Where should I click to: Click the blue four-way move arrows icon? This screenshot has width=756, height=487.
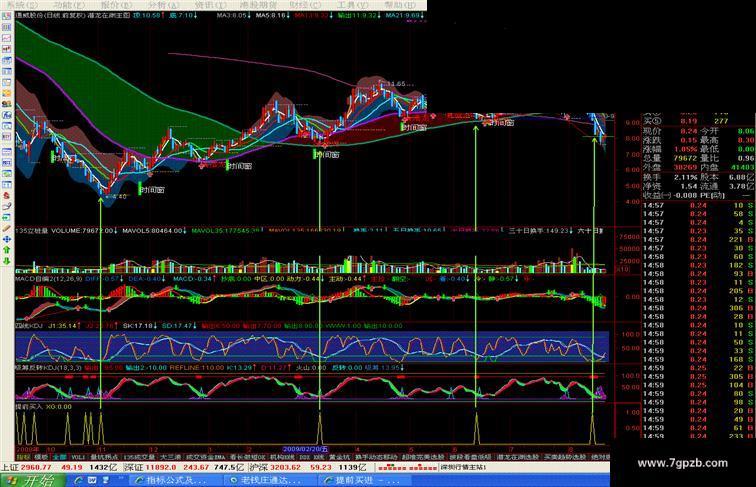(x=7, y=239)
